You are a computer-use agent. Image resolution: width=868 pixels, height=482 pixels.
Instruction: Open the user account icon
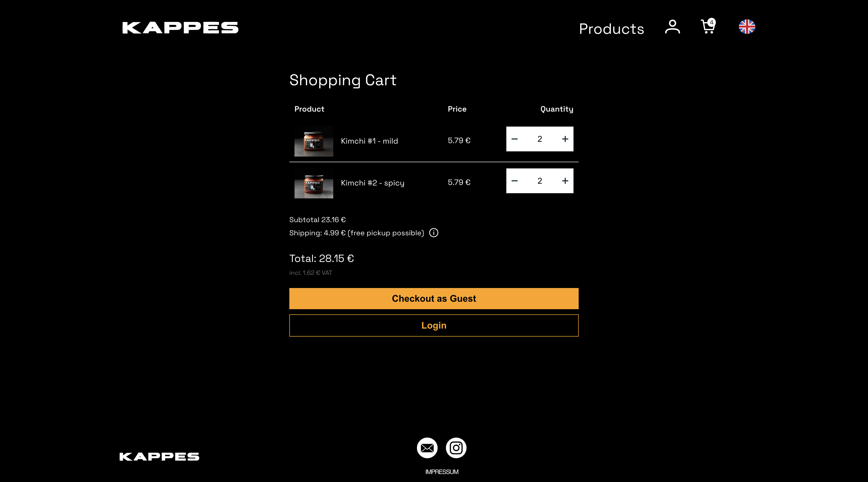click(x=672, y=27)
